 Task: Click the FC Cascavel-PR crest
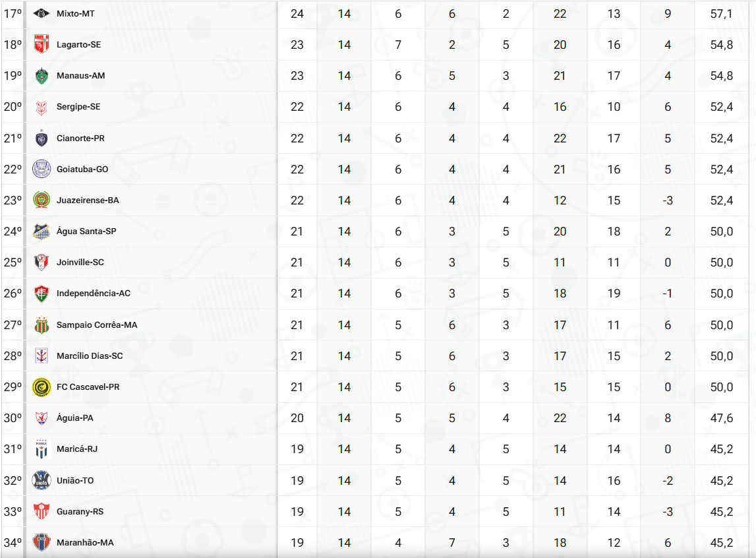41,387
